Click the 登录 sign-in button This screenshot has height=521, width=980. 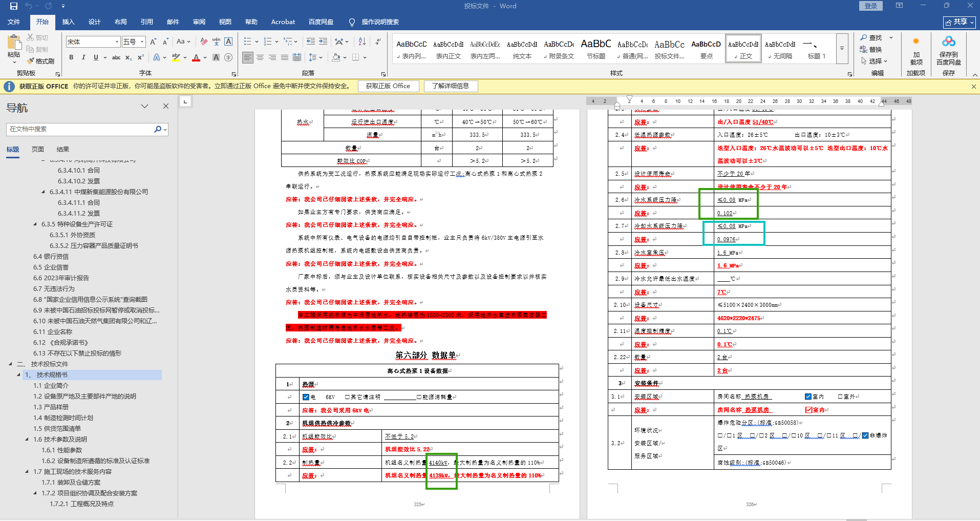click(871, 6)
